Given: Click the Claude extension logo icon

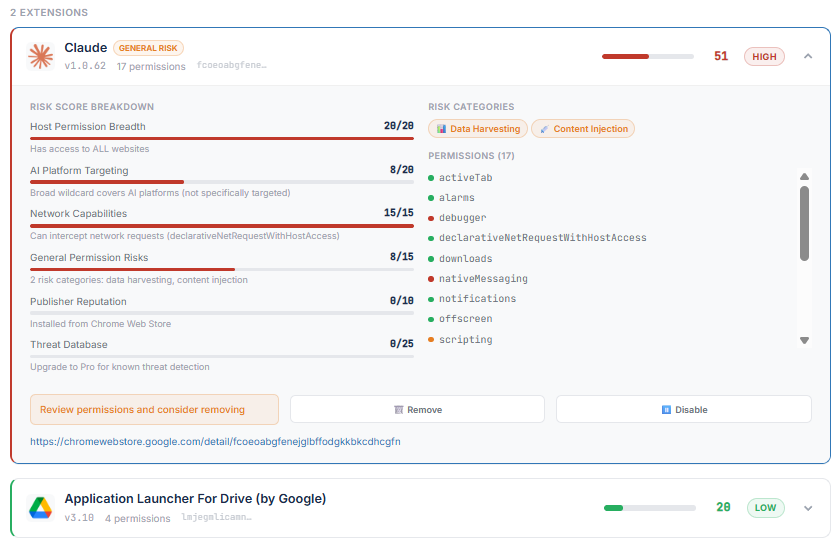Looking at the screenshot, I should (x=41, y=56).
